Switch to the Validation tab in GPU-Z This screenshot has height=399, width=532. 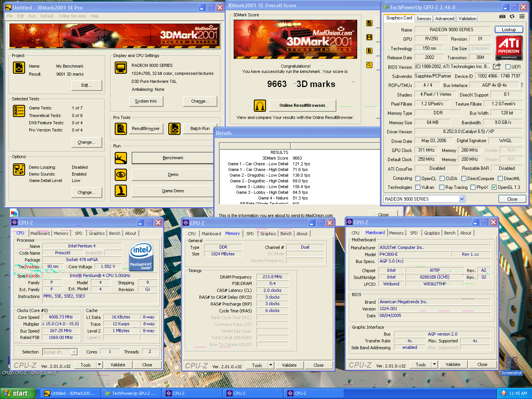467,19
